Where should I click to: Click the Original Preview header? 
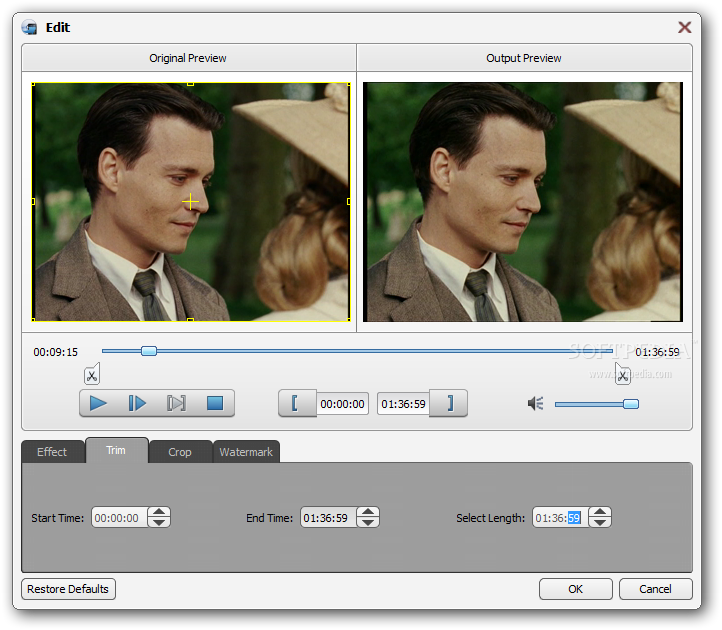click(188, 58)
